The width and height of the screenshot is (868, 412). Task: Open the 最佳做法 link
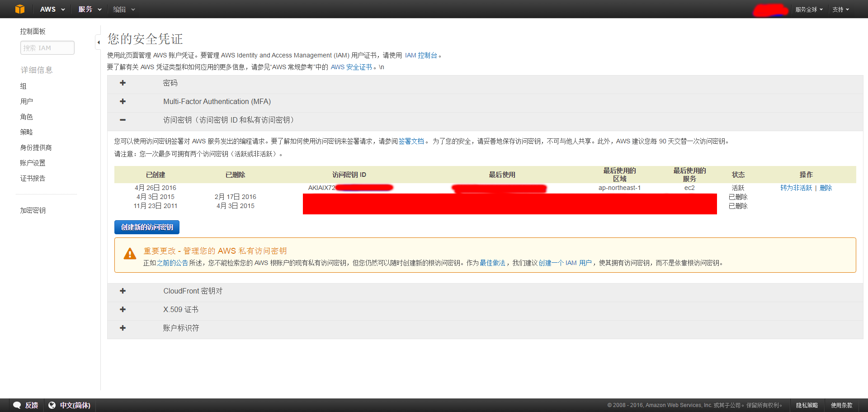[492, 263]
